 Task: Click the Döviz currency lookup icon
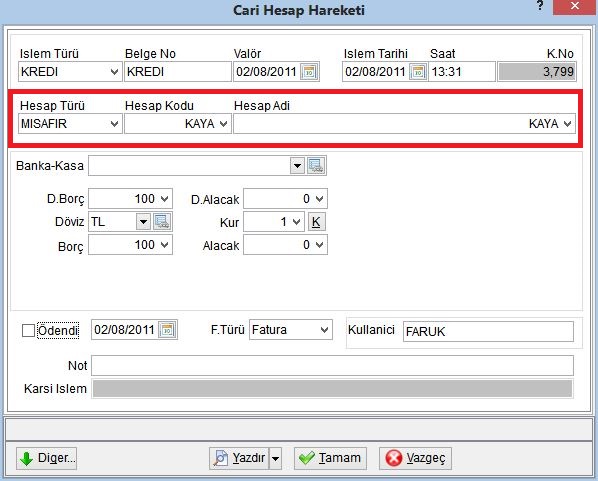[162, 222]
